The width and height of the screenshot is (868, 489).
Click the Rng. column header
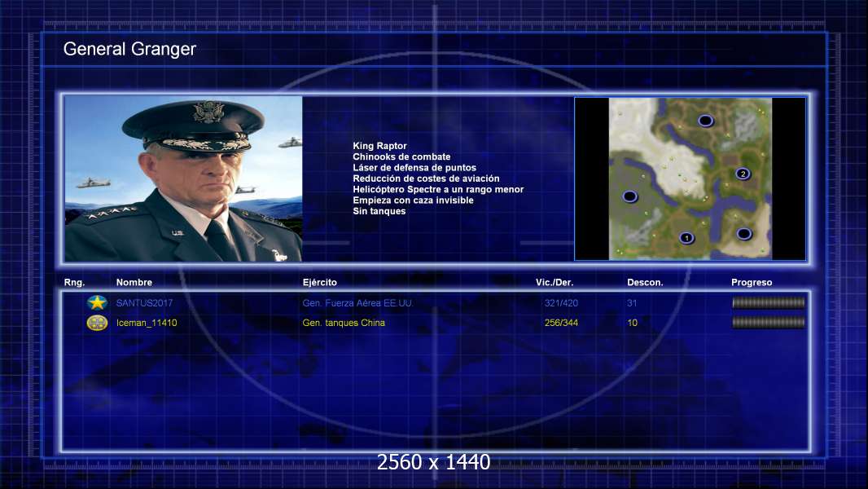point(74,283)
